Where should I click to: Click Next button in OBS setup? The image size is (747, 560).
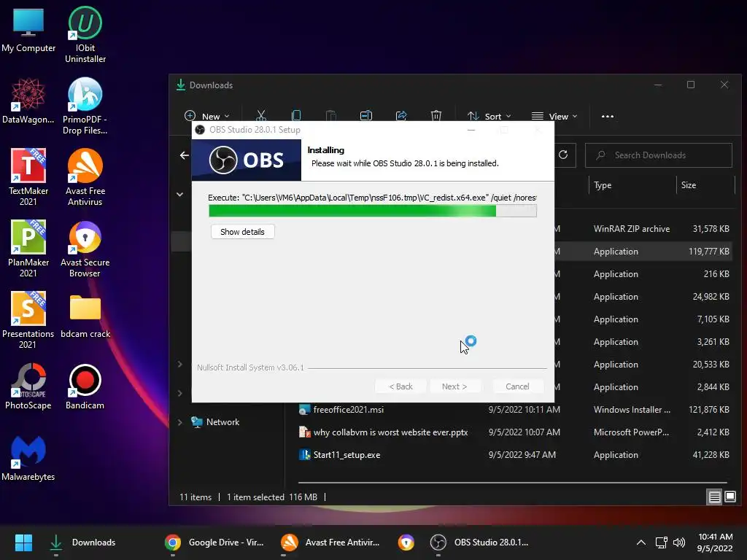454,386
